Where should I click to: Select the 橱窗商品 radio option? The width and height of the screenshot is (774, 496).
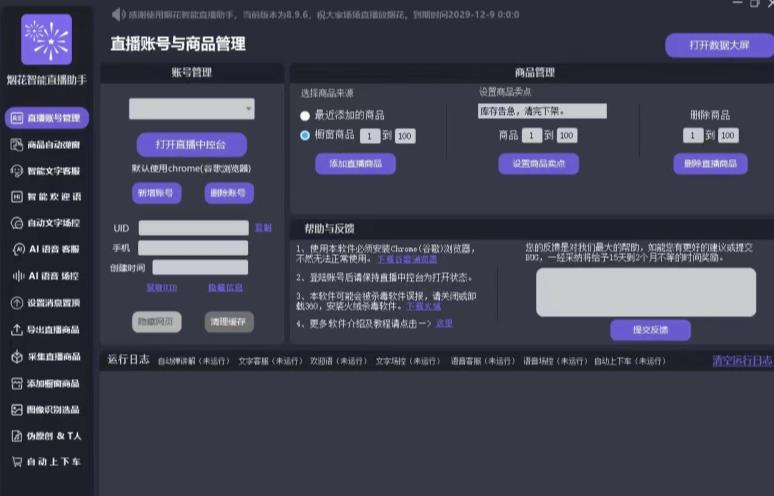point(305,136)
